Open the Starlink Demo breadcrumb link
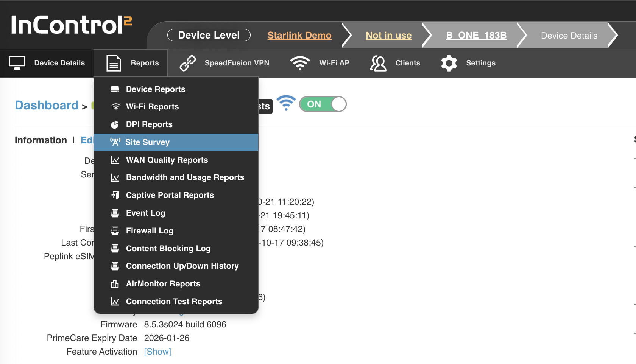The image size is (636, 364). click(x=299, y=36)
